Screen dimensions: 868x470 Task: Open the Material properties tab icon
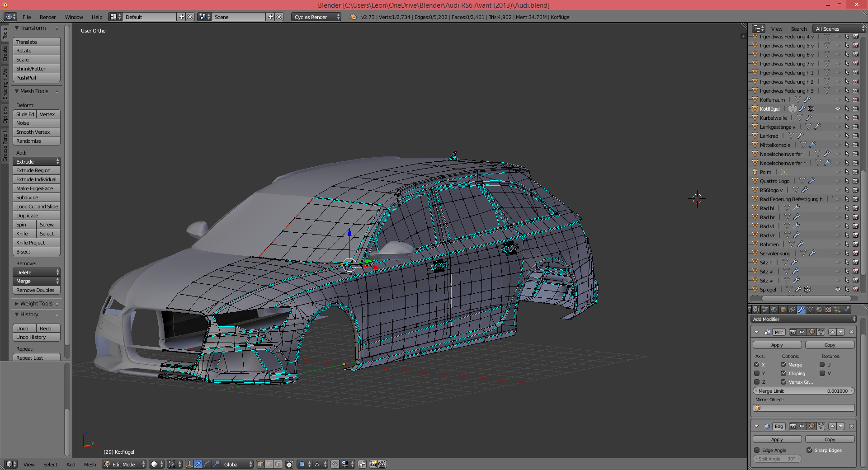(819, 310)
